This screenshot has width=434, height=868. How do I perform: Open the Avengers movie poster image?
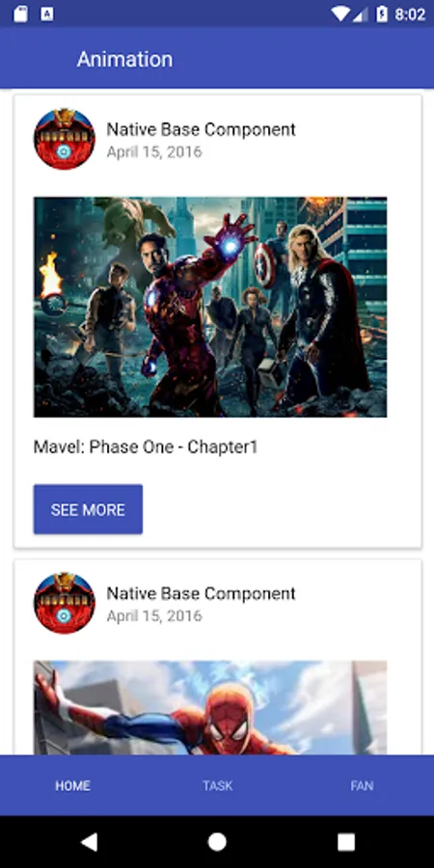(x=210, y=307)
